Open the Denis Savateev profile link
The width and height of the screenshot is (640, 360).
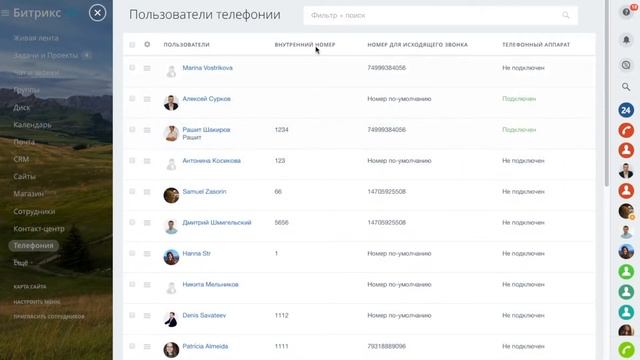click(x=204, y=315)
